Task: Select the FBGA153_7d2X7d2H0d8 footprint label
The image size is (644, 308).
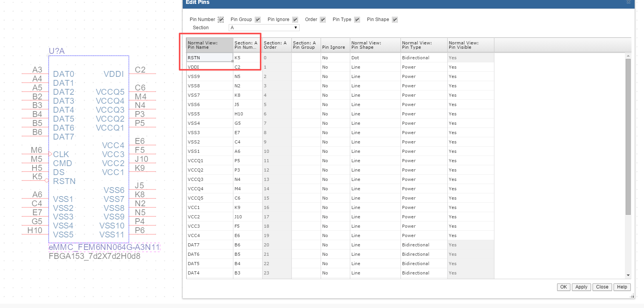Action: coord(94,256)
